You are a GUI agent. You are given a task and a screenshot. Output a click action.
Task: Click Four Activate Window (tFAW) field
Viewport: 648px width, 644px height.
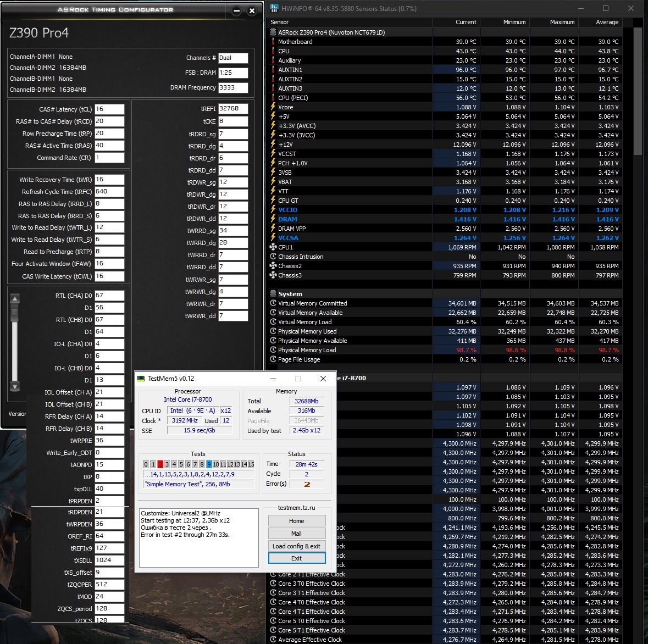[x=109, y=264]
